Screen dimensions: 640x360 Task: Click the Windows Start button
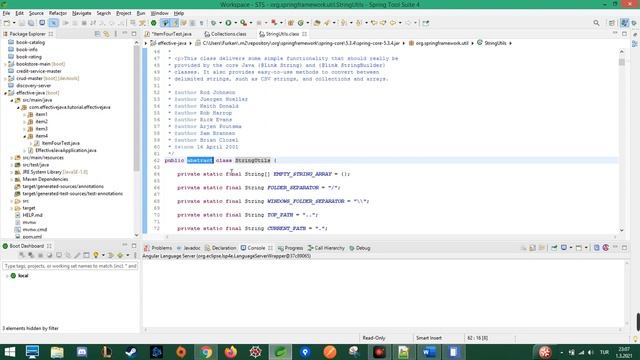coord(9,352)
